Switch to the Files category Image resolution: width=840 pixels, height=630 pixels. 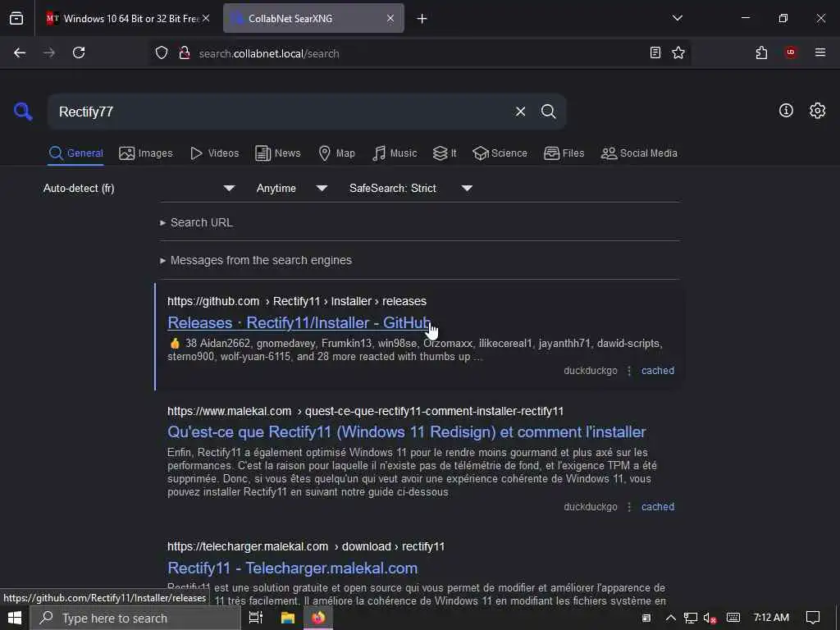(x=564, y=153)
